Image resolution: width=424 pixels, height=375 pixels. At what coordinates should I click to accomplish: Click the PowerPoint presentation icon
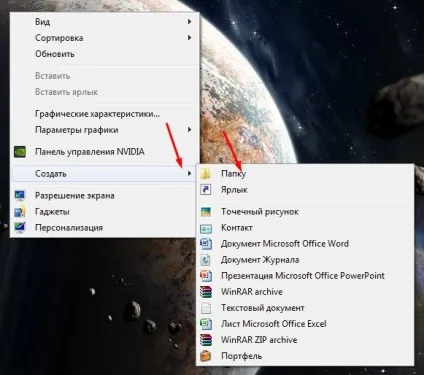[x=206, y=276]
